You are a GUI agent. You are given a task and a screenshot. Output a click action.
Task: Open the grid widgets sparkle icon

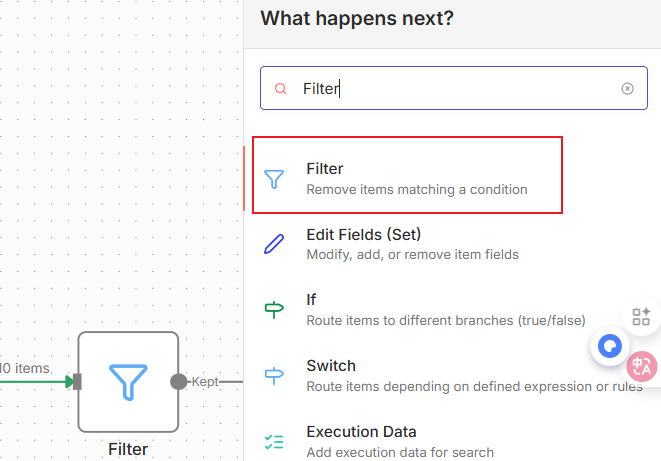pos(641,318)
